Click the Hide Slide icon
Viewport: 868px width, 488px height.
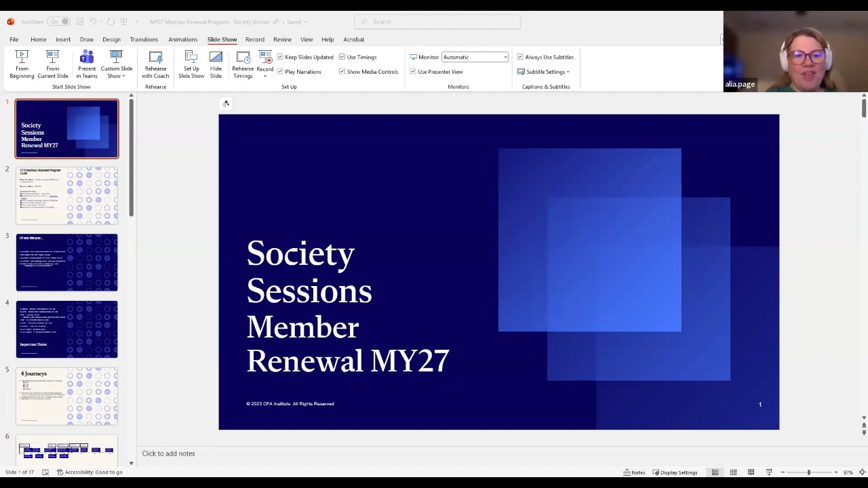click(216, 64)
